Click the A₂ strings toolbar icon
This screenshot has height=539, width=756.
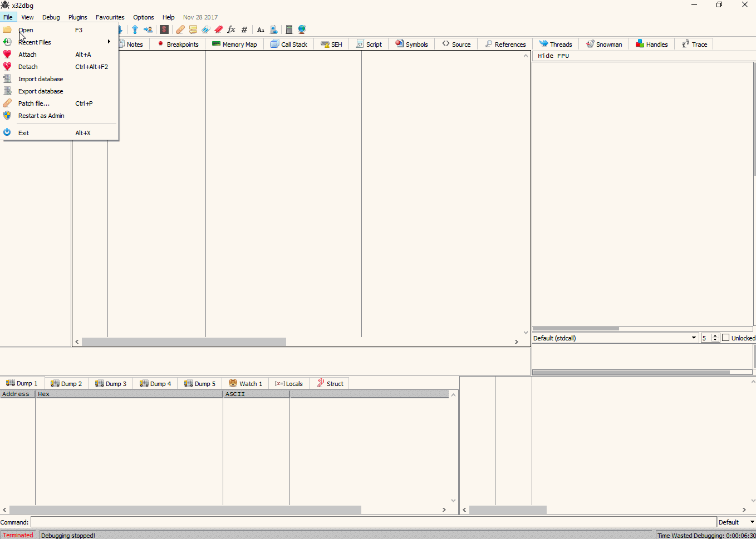[x=260, y=29]
